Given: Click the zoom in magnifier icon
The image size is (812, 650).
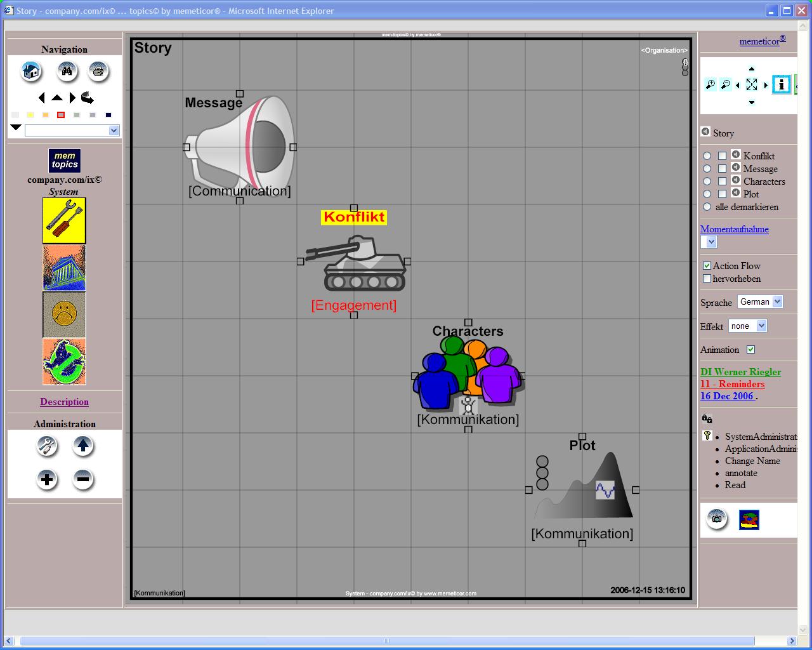Looking at the screenshot, I should pos(710,84).
